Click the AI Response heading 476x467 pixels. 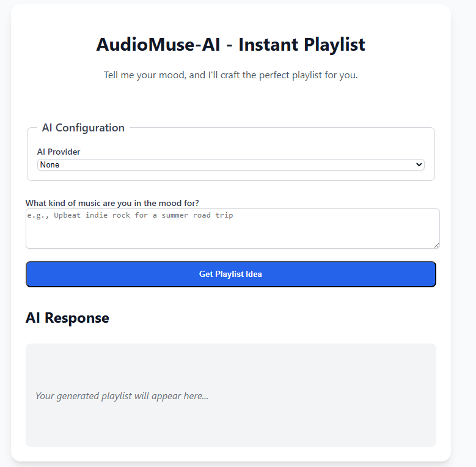(x=67, y=318)
